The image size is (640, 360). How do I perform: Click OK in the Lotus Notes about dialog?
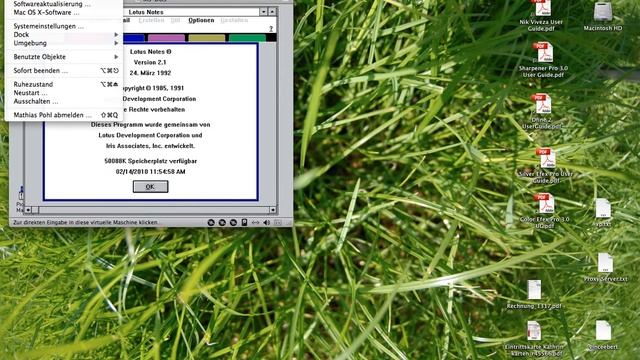[x=150, y=187]
